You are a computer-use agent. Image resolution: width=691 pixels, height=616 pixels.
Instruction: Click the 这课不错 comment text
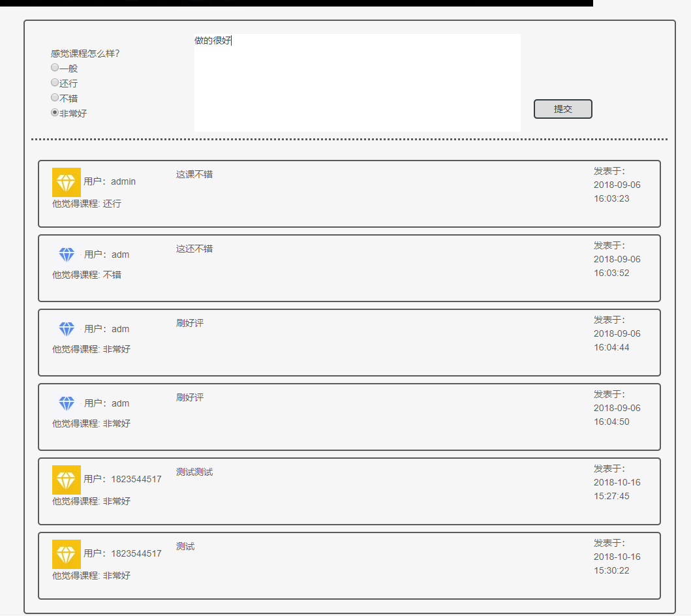click(194, 174)
